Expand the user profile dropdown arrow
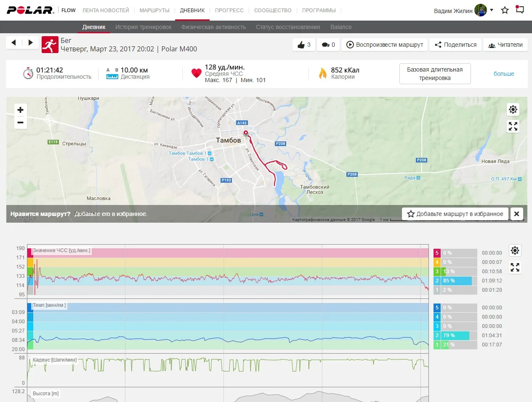The width and height of the screenshot is (532, 402). click(492, 10)
